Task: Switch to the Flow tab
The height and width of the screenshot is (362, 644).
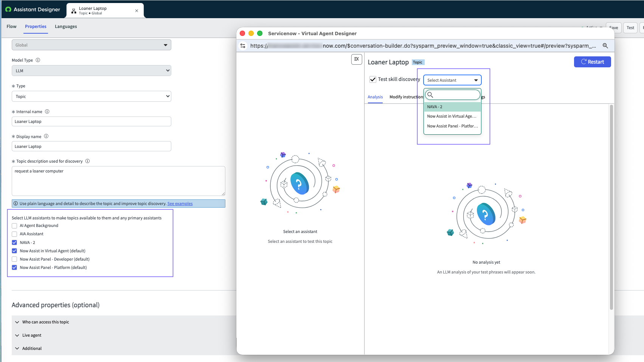Action: pos(12,26)
